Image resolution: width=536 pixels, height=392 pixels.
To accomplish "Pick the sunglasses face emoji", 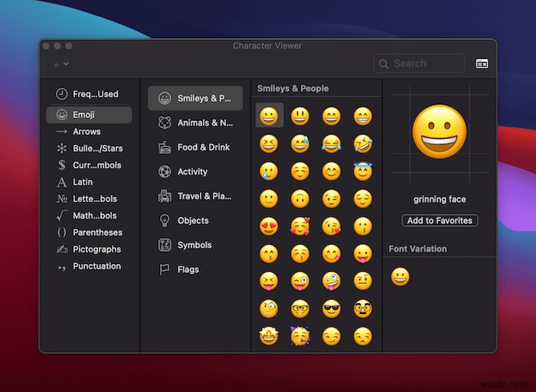I will [x=332, y=309].
